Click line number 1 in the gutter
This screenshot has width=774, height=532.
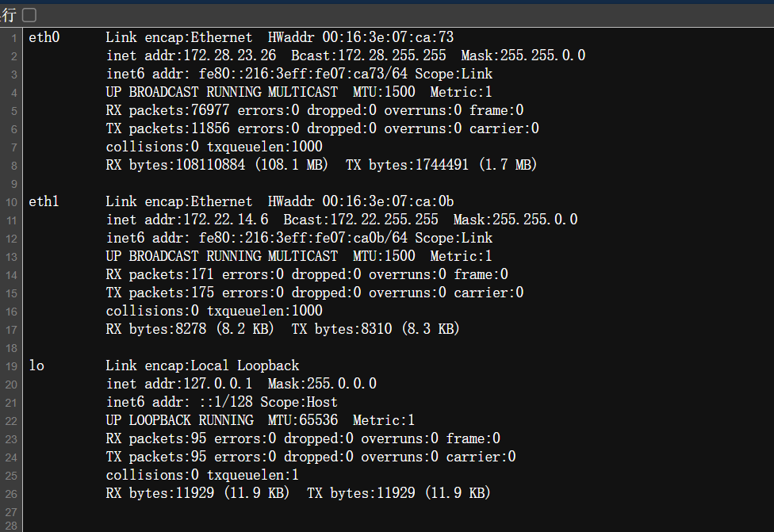(14, 38)
